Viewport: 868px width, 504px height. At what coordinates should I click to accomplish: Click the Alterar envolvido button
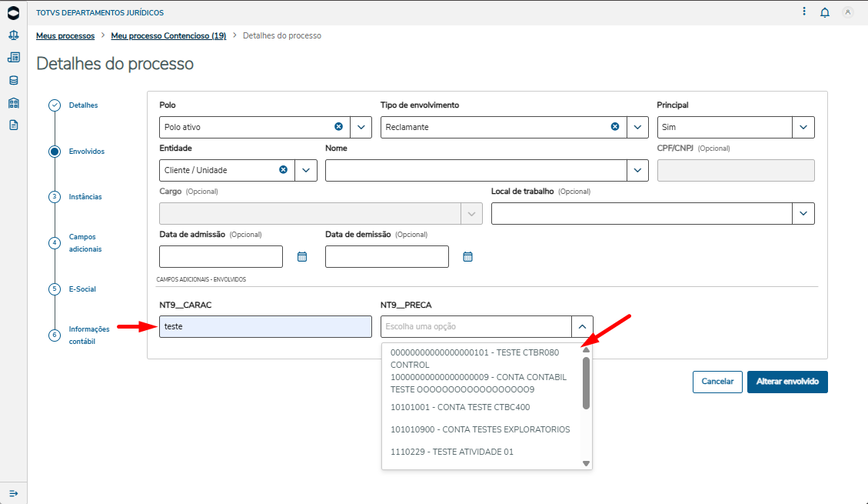(787, 382)
